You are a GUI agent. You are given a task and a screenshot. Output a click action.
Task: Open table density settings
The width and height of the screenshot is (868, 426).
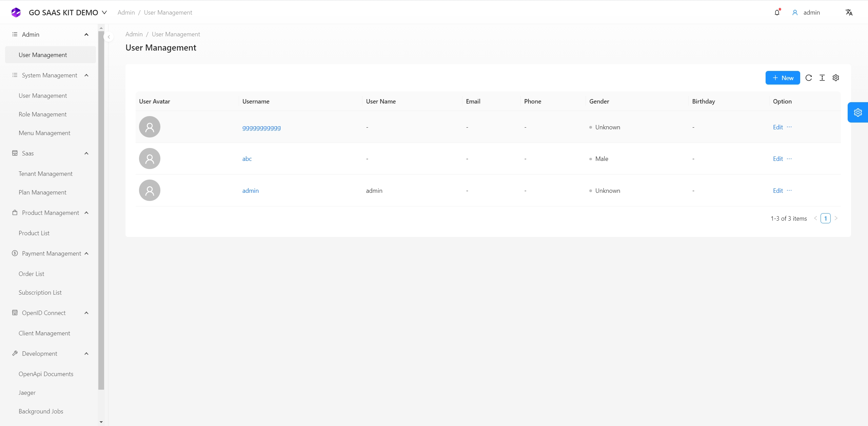point(822,78)
